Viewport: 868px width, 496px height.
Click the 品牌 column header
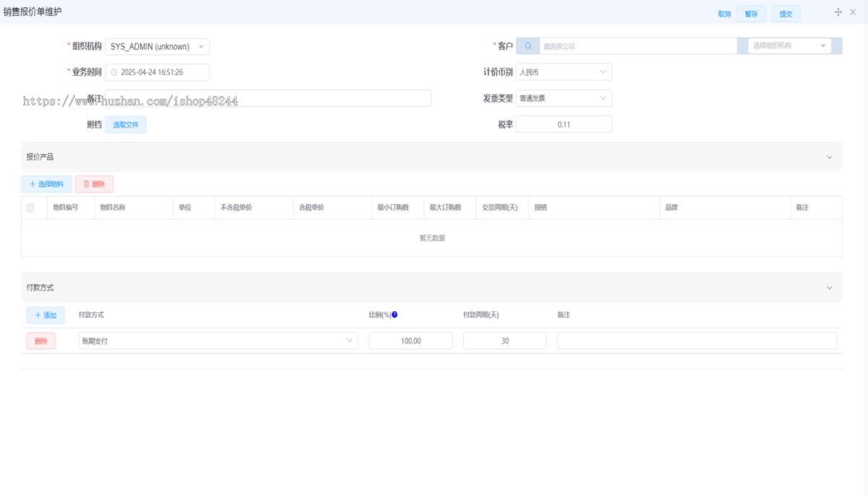(672, 208)
